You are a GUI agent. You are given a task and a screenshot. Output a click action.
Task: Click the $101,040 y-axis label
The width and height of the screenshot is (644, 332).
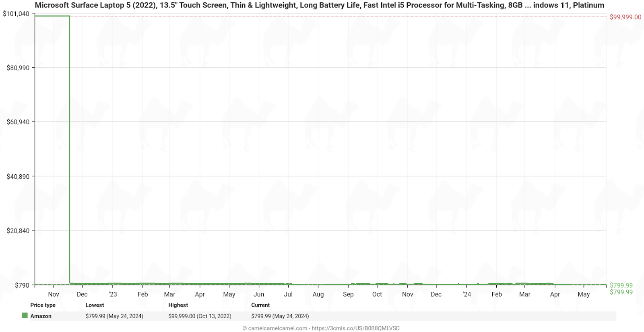(16, 14)
